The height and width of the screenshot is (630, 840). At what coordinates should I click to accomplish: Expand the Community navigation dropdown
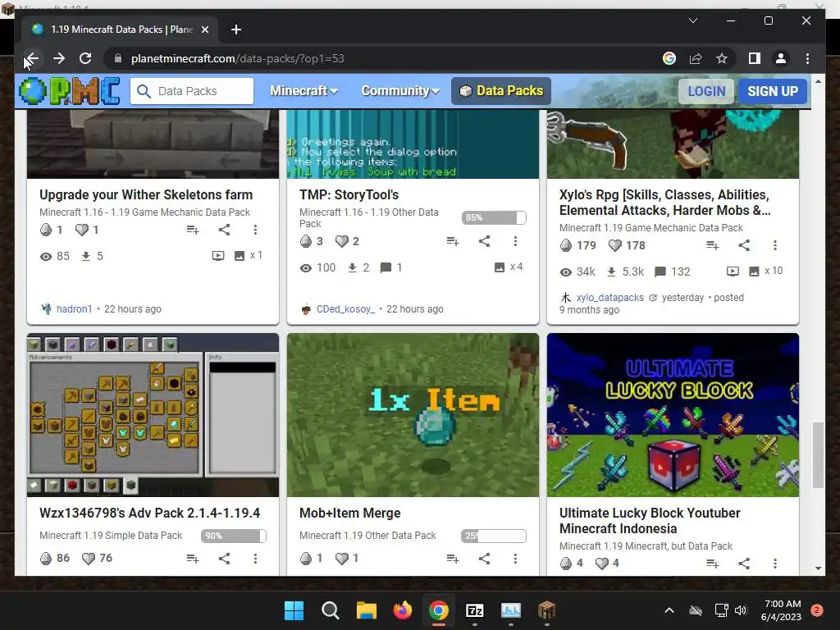point(400,91)
